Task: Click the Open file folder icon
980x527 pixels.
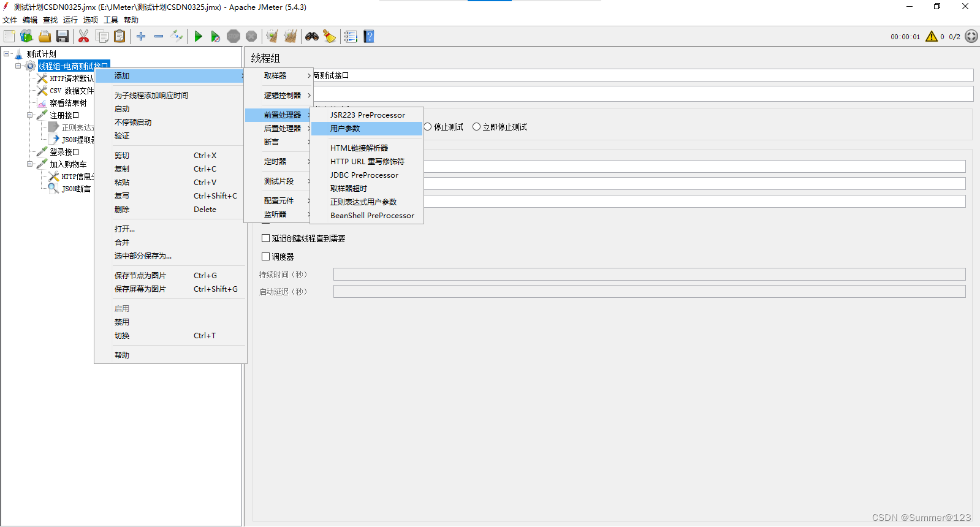Action: click(45, 37)
